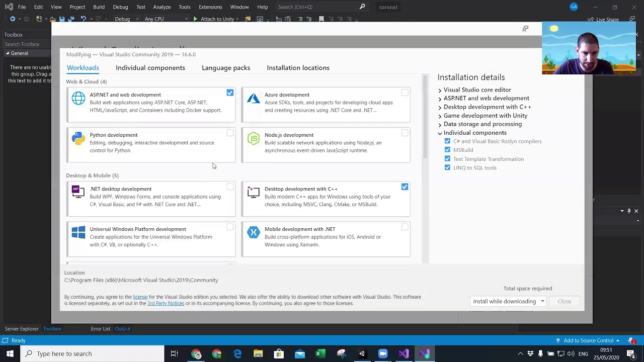Open File Explorer from the taskbar
Image resolution: width=644 pixels, height=362 pixels.
(x=258, y=353)
